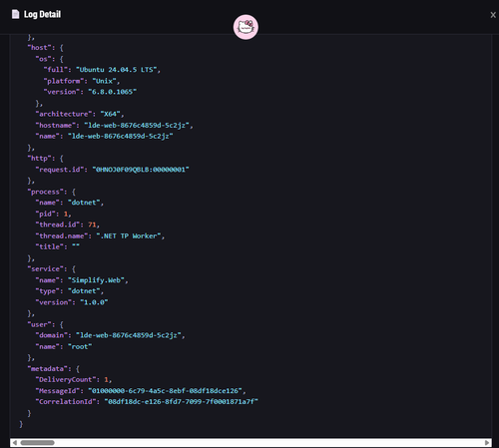The width and height of the screenshot is (499, 448).
Task: Click the "root" user name value
Action: 80,346
